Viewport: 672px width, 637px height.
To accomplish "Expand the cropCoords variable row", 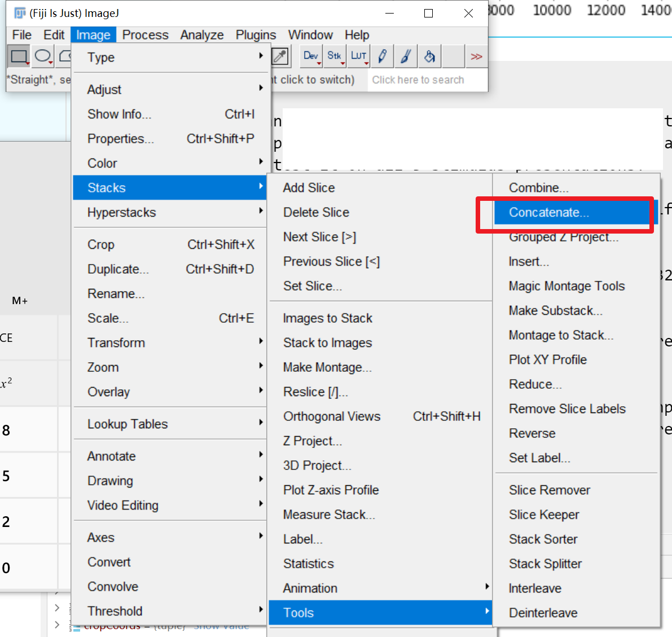I will [57, 625].
